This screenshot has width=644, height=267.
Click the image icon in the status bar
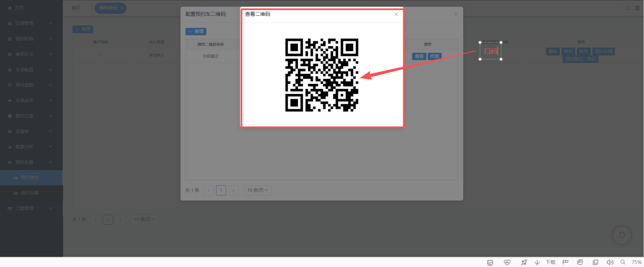490,262
